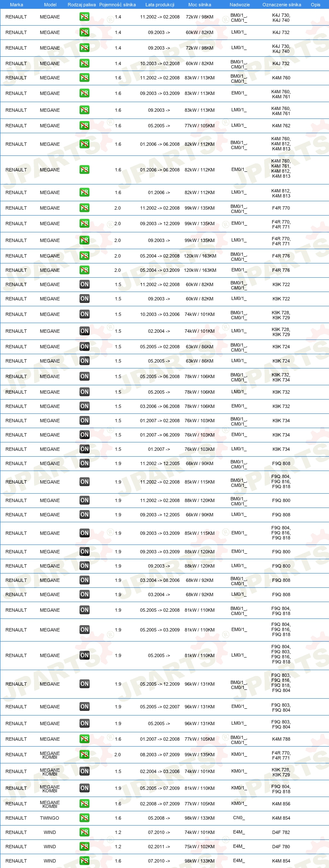The image size is (329, 868).
Task: Select the TWINGO model cell
Action: (50, 818)
